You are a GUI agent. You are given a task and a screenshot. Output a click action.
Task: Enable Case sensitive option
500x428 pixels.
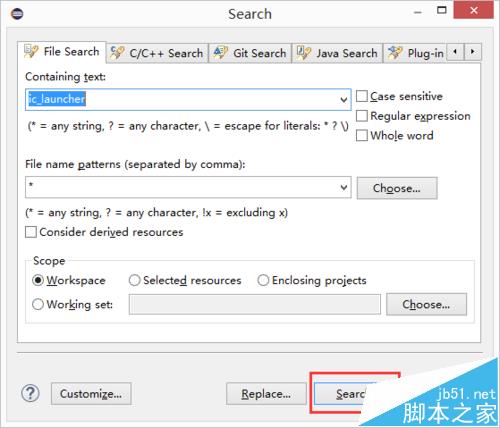pyautogui.click(x=362, y=96)
